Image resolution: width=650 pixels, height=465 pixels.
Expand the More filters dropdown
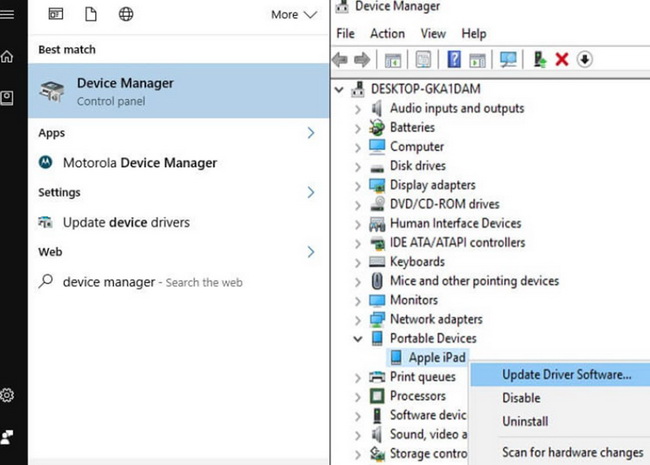coord(294,14)
